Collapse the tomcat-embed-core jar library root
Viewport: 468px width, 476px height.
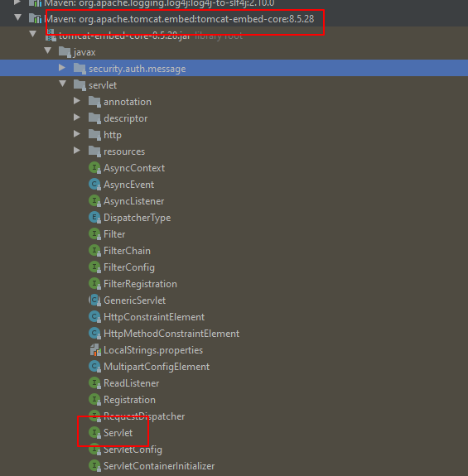33,34
